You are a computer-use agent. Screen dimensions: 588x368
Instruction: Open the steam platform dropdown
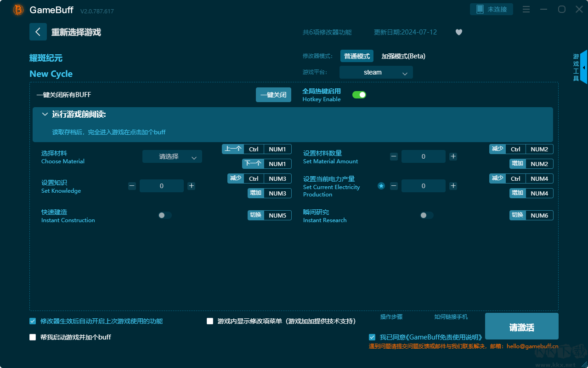[x=376, y=72]
